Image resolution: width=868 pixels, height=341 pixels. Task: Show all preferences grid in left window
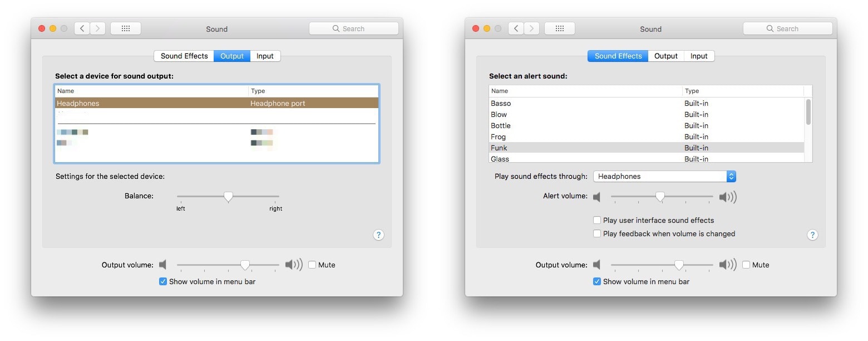click(x=126, y=28)
